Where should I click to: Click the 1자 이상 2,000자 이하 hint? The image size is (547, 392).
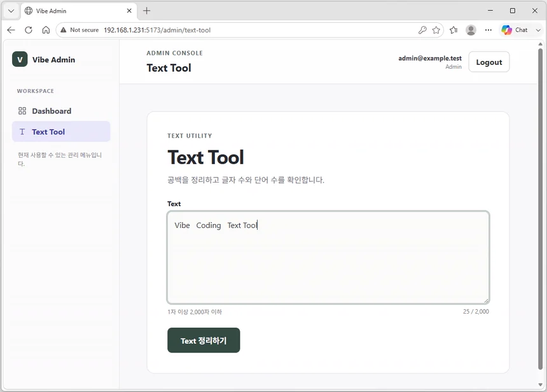pyautogui.click(x=195, y=312)
